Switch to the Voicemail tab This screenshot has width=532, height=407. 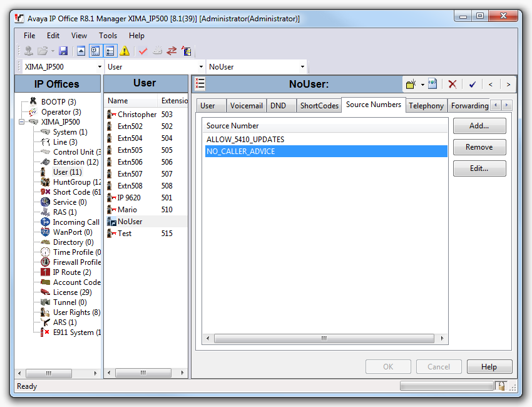point(247,106)
